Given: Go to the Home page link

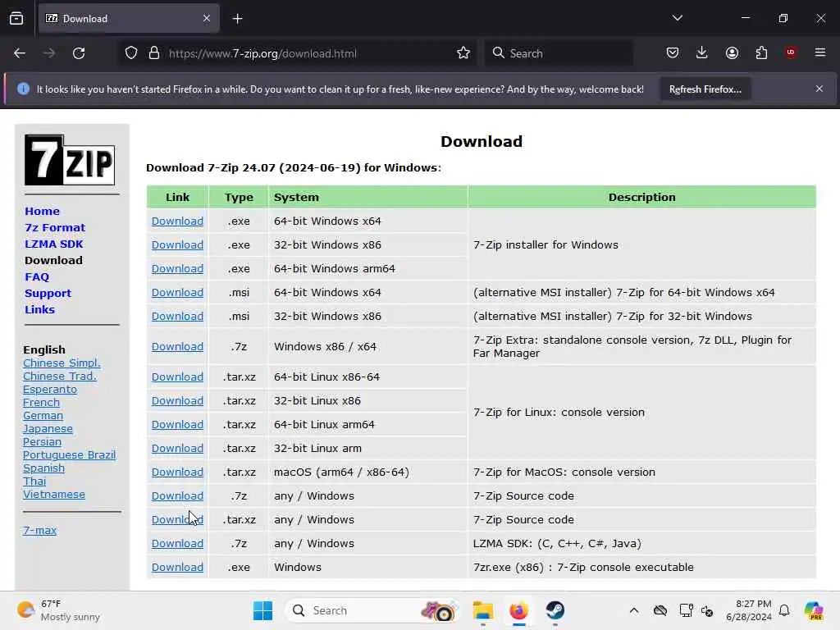Looking at the screenshot, I should pyautogui.click(x=43, y=211).
